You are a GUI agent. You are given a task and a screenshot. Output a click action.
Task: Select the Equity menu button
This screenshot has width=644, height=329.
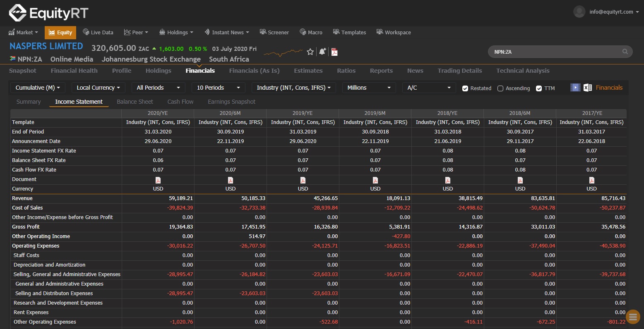[x=60, y=32]
